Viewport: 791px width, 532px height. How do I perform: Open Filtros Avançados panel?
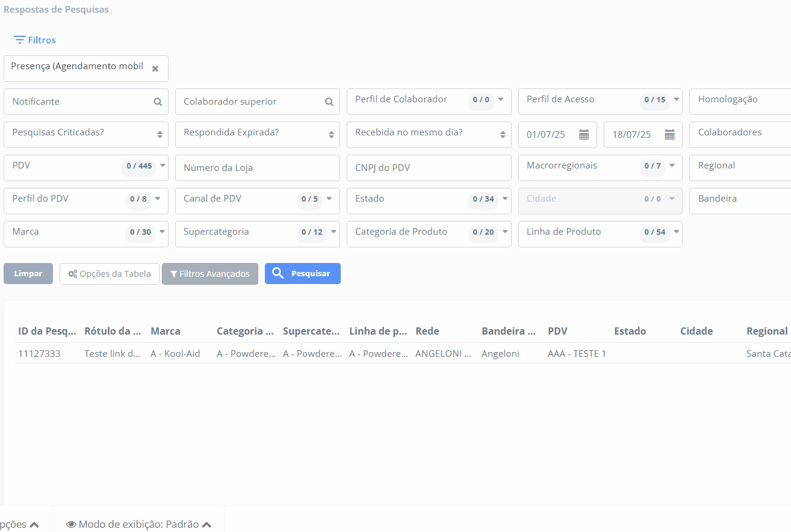(209, 274)
